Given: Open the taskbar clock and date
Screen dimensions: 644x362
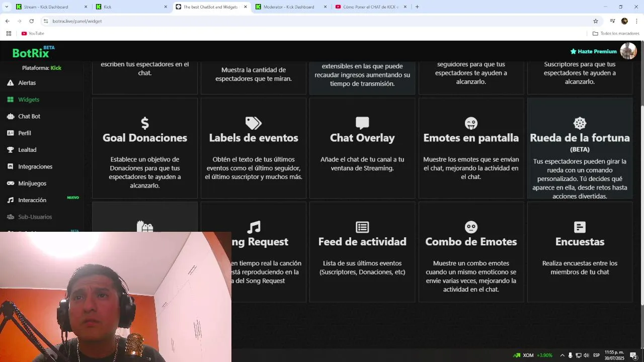Looking at the screenshot, I should 614,355.
